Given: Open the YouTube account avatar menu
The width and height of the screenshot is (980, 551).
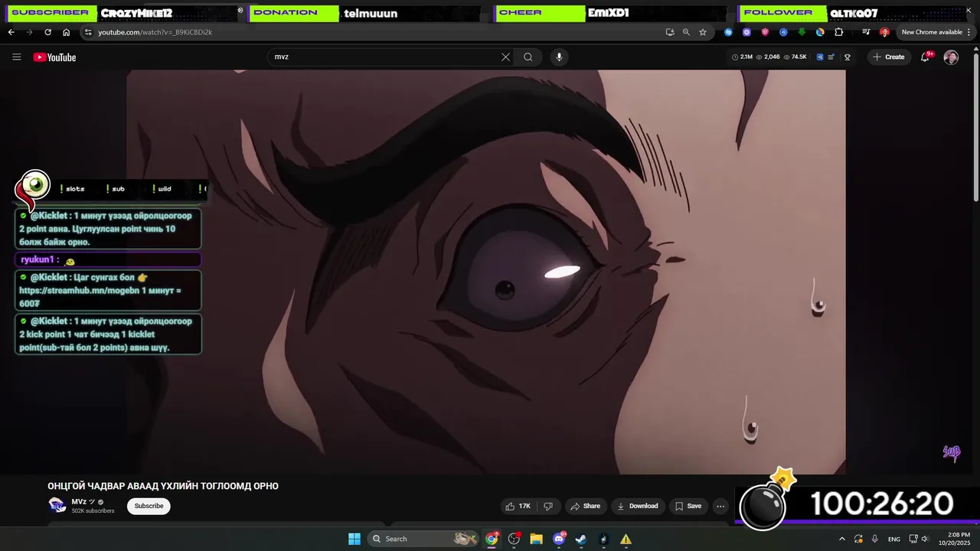Looking at the screenshot, I should tap(951, 57).
